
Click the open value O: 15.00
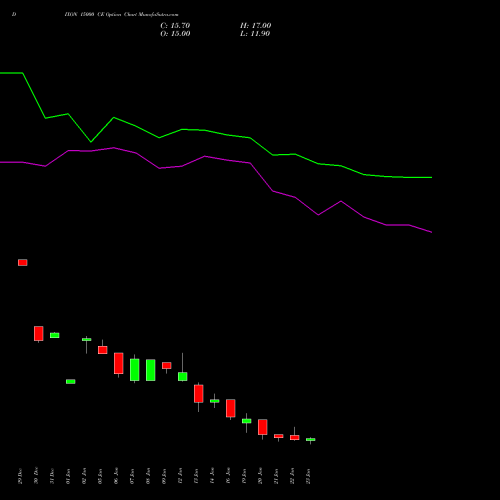coord(175,34)
